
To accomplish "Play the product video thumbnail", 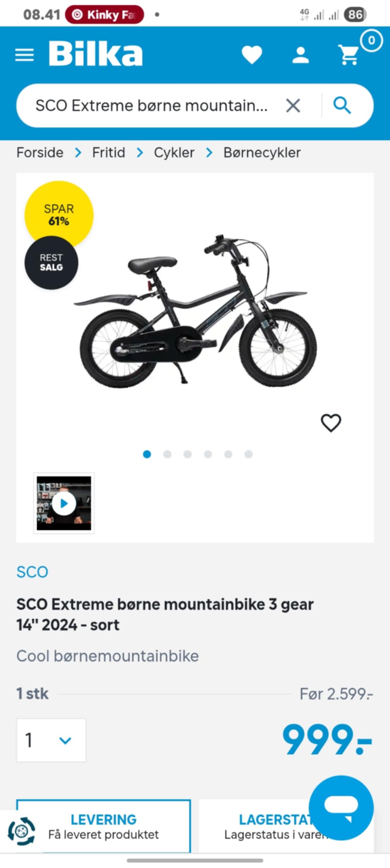I will [x=64, y=503].
